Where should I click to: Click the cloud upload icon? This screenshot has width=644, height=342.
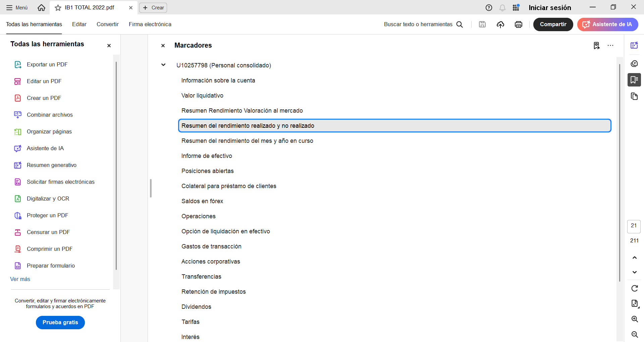click(500, 24)
